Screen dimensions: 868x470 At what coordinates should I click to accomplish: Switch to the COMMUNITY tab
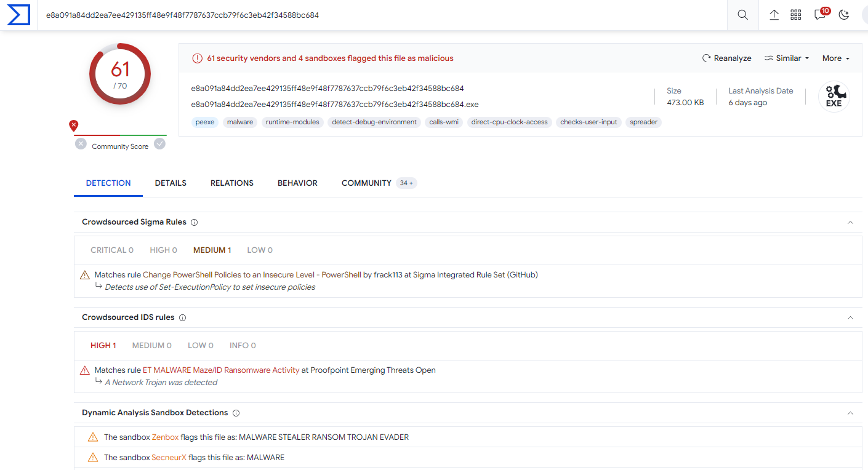click(366, 183)
